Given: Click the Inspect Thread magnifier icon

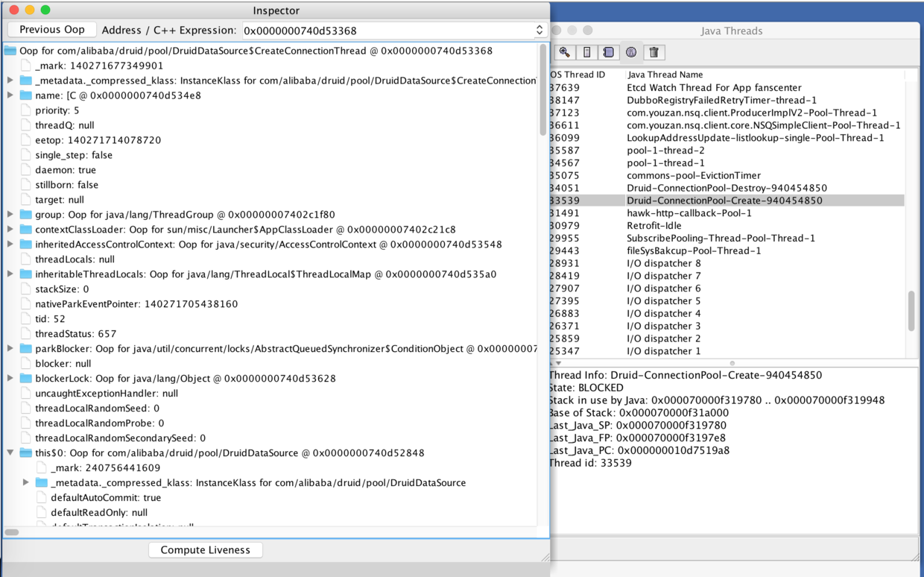Looking at the screenshot, I should click(x=565, y=52).
